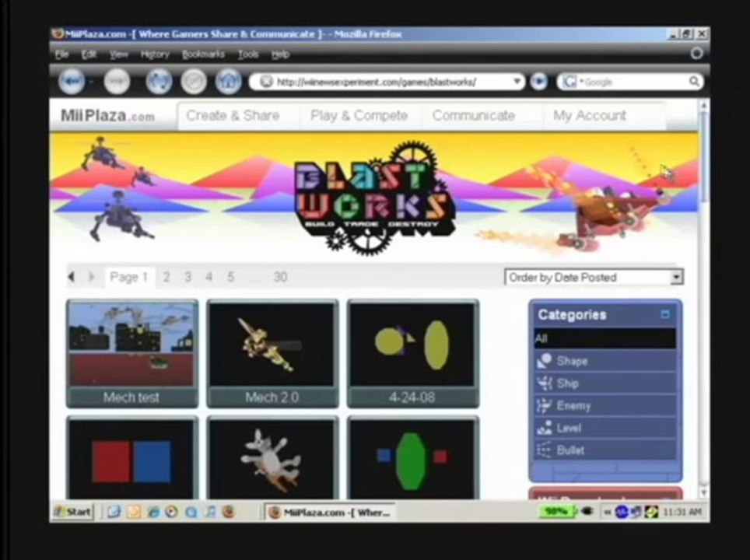
Task: Click the 11:31 AM taskbar clock
Action: (682, 513)
